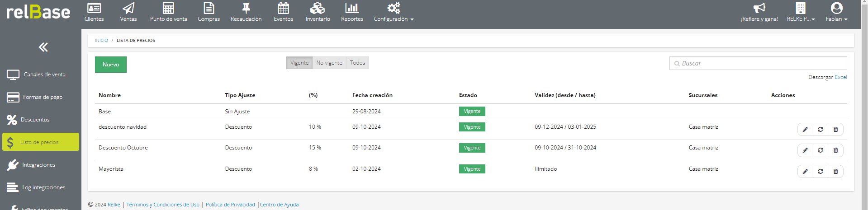Click the ¡Refiere y gana! megaphone icon
The width and height of the screenshot is (868, 210).
(759, 8)
